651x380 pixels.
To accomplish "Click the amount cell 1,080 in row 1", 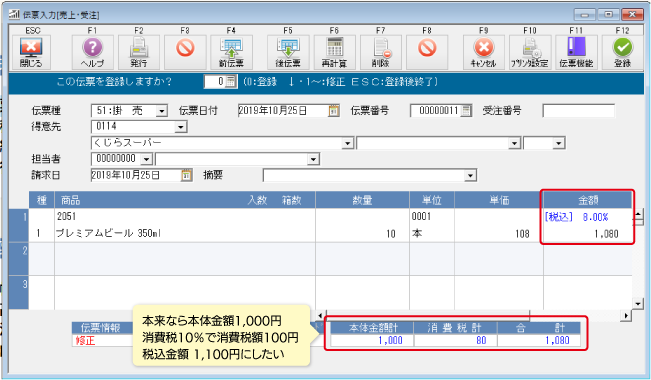I will click(x=606, y=234).
